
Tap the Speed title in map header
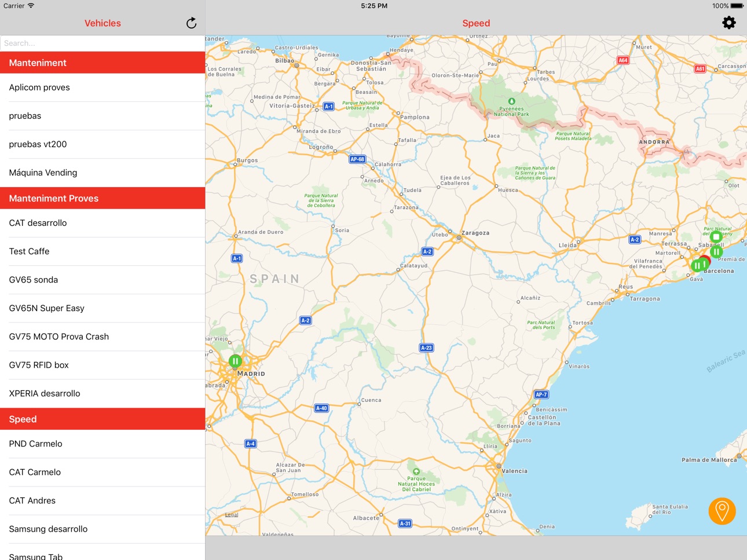476,23
